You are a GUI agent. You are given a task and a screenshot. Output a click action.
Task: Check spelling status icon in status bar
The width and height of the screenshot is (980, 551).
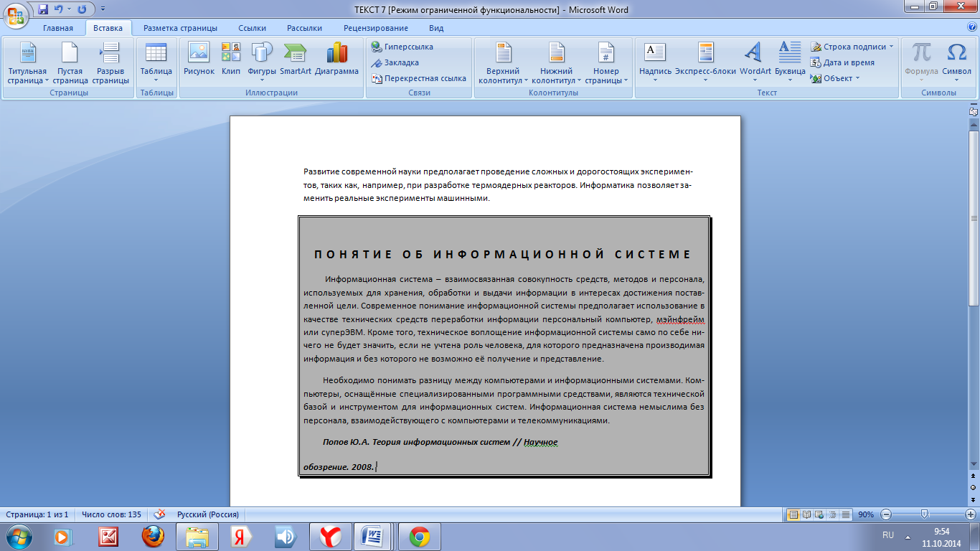pos(160,514)
